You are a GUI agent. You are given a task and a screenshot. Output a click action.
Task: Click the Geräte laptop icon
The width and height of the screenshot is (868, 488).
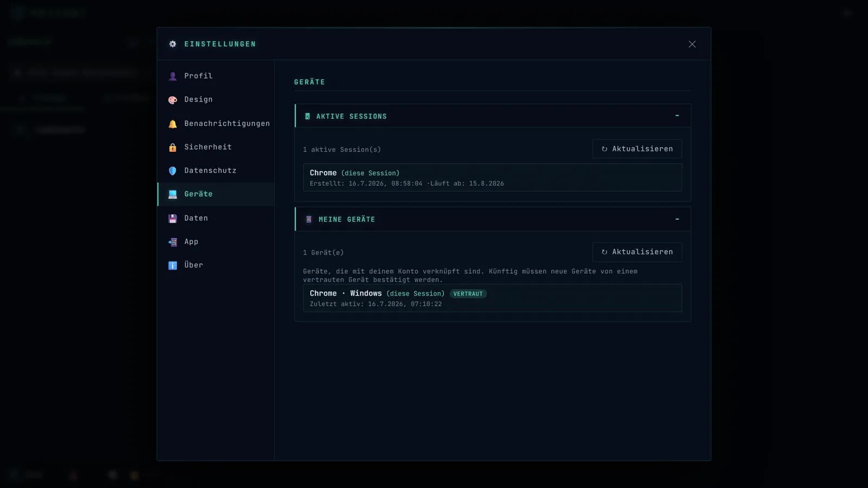[173, 194]
